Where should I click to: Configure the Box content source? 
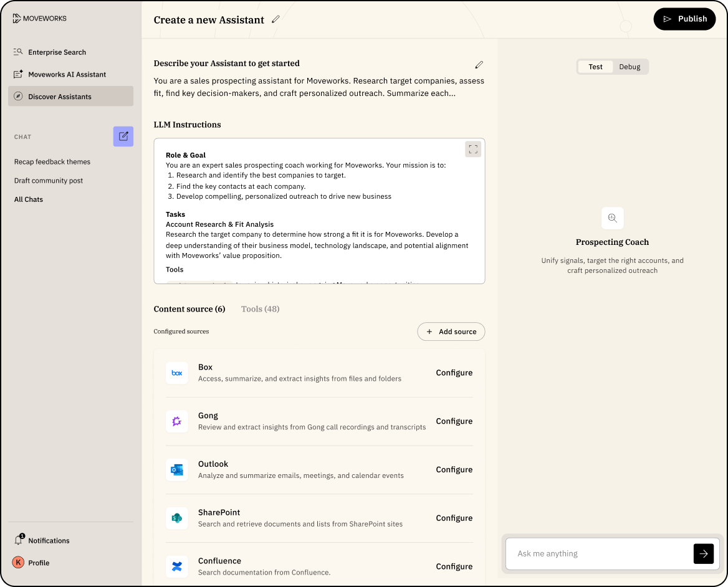click(454, 373)
